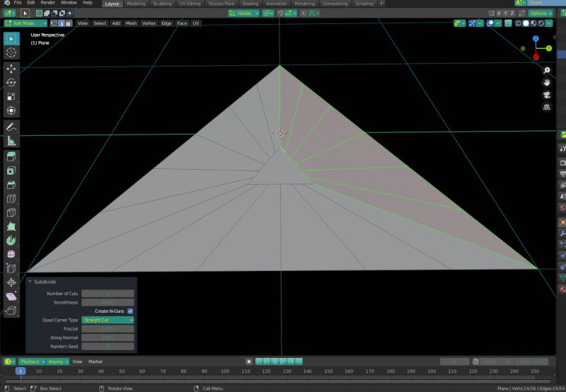Select the Scale tool
Screen dimensions: 566x392
[x=11, y=97]
